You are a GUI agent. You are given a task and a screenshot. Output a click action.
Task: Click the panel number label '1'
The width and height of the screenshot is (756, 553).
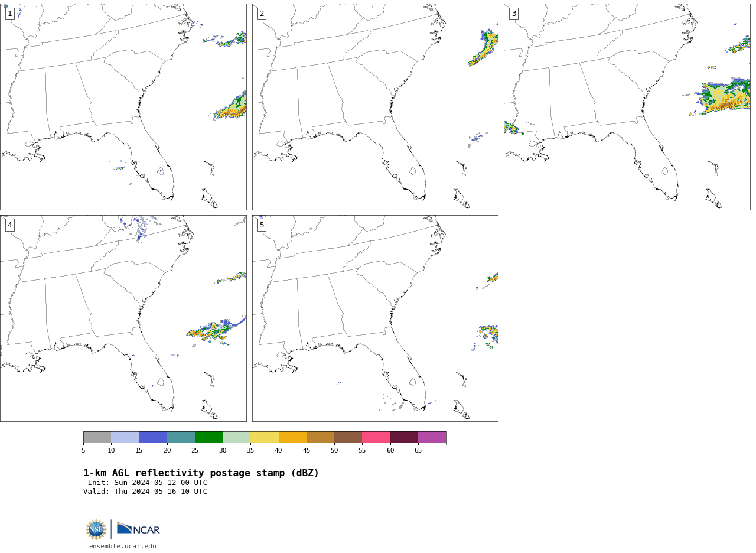(x=9, y=14)
